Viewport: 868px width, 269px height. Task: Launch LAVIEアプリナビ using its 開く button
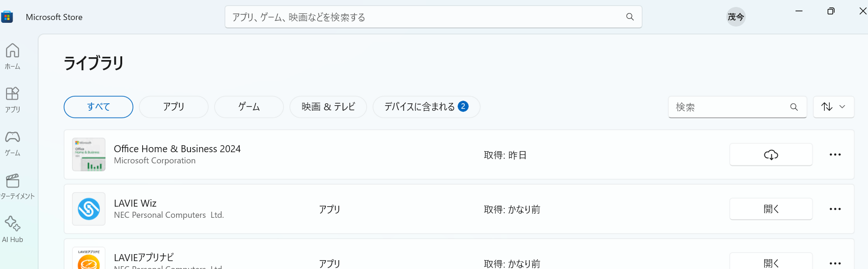770,263
